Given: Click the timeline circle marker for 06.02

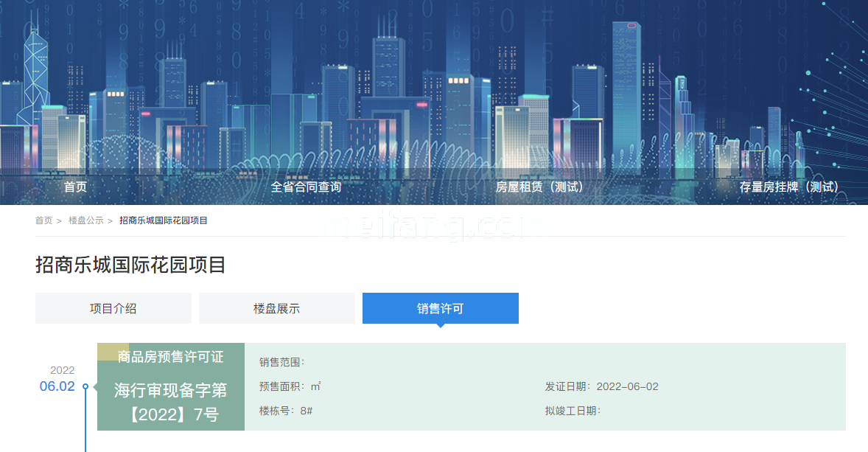Looking at the screenshot, I should coord(85,386).
